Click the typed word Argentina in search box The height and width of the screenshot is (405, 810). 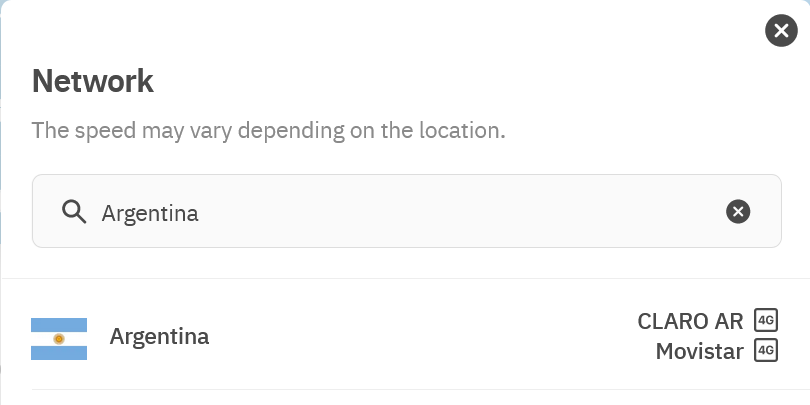150,213
